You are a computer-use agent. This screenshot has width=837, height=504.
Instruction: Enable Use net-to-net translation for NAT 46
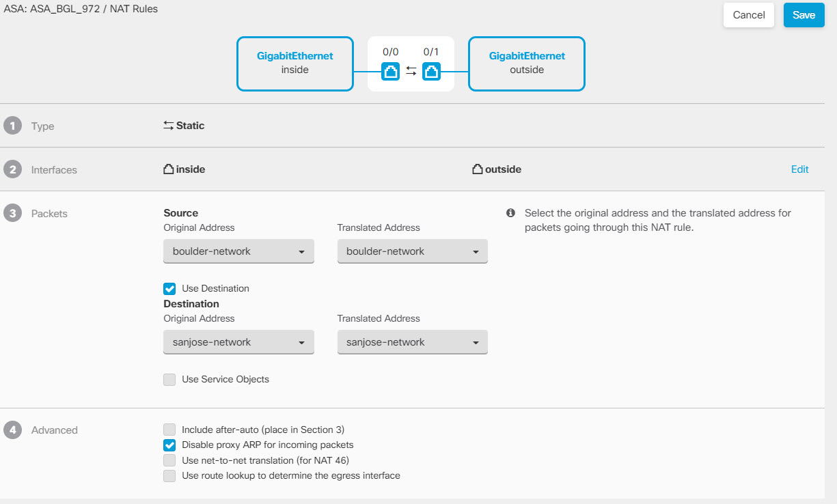coord(169,460)
